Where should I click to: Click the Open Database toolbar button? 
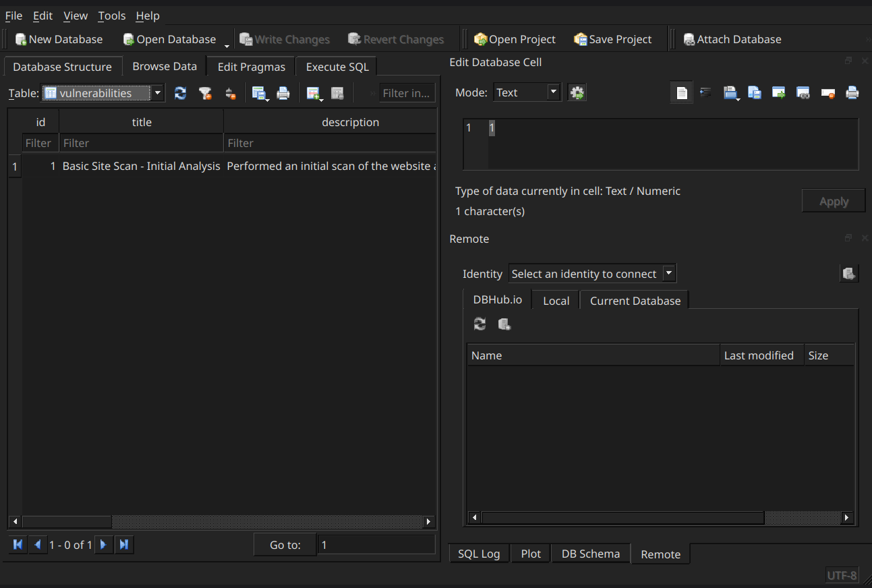tap(169, 39)
